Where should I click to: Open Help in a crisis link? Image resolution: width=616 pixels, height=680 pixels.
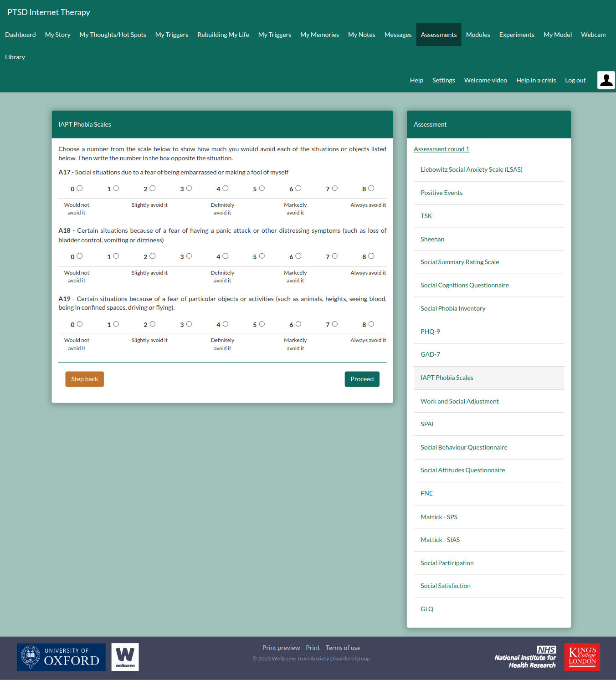click(x=536, y=80)
